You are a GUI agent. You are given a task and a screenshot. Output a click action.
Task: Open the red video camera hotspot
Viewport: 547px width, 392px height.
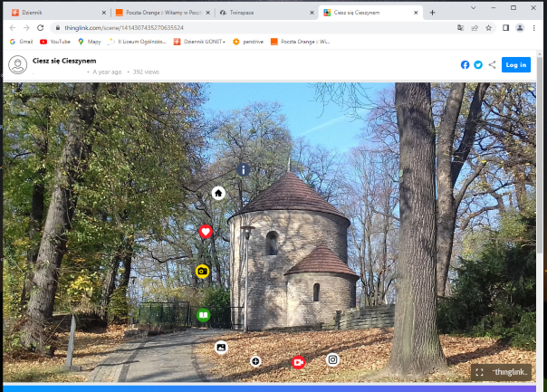click(x=298, y=362)
